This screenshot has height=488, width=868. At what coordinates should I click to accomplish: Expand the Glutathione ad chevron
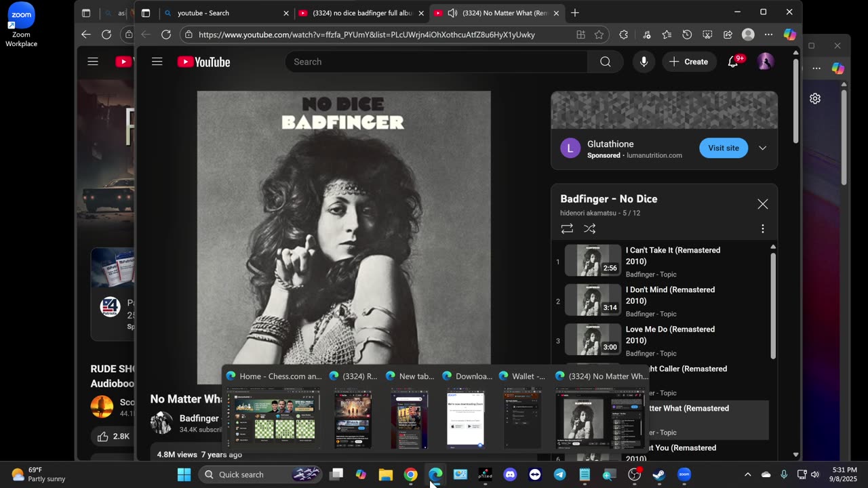point(762,148)
